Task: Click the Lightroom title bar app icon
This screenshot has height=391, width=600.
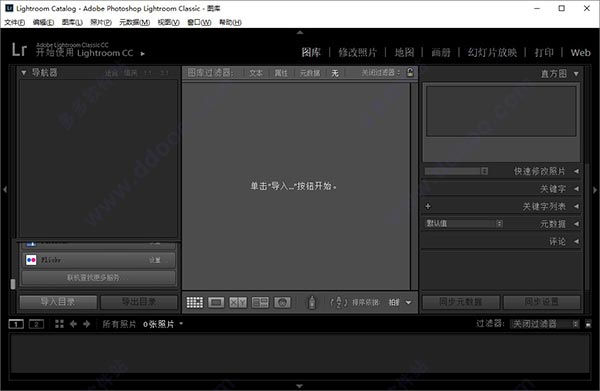Action: click(9, 8)
